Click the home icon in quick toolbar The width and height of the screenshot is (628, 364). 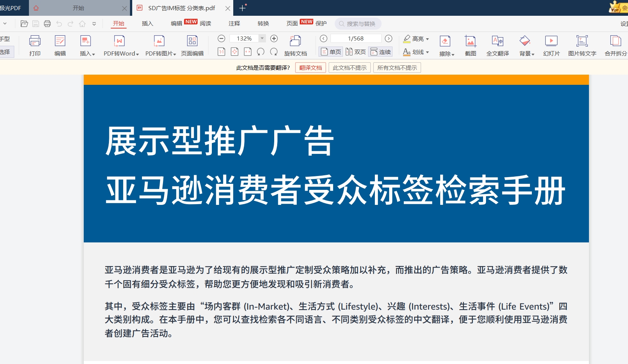pos(82,24)
